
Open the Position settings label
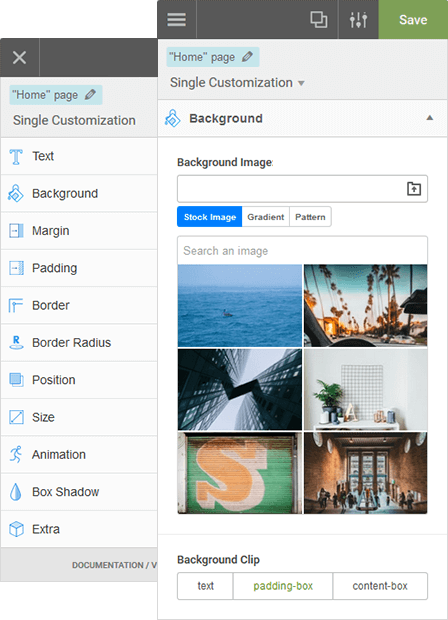click(53, 380)
